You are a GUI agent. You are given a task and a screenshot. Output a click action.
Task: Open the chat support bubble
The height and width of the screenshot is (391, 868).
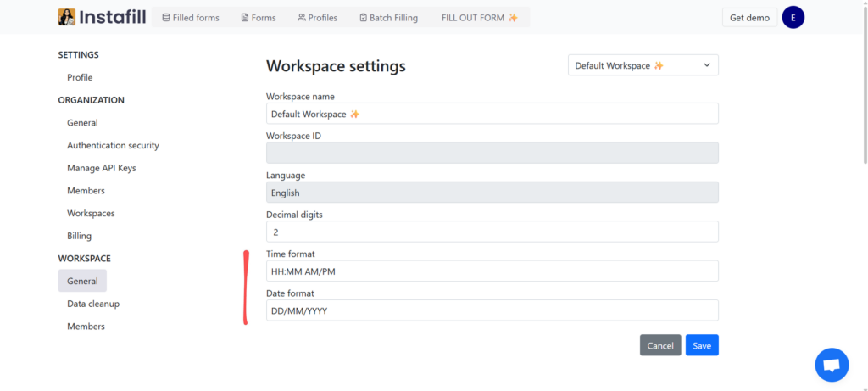(x=832, y=365)
